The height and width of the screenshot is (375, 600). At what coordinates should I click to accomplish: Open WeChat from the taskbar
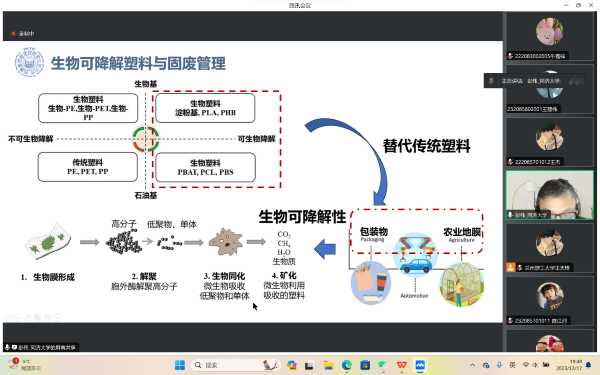click(383, 365)
